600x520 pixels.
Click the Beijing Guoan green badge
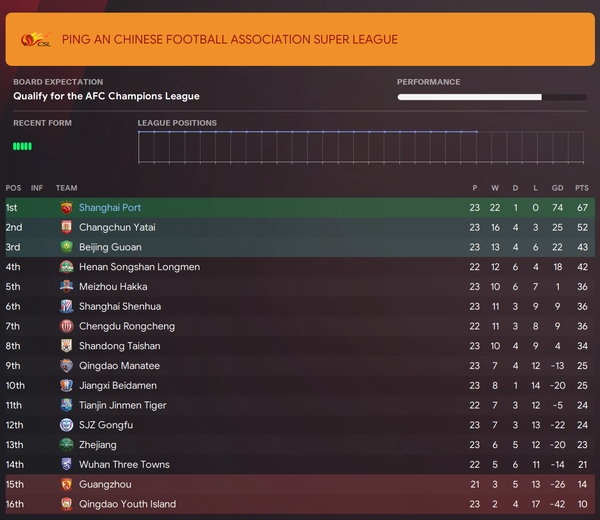66,247
